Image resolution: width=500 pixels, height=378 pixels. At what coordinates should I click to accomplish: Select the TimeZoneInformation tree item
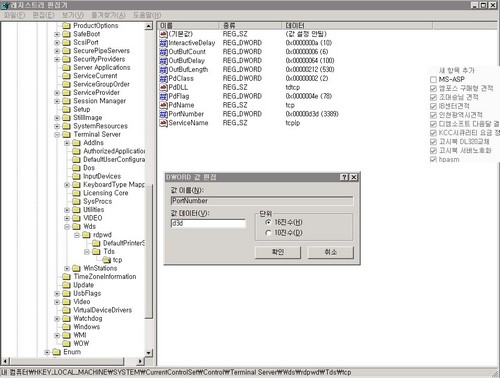pyautogui.click(x=105, y=277)
